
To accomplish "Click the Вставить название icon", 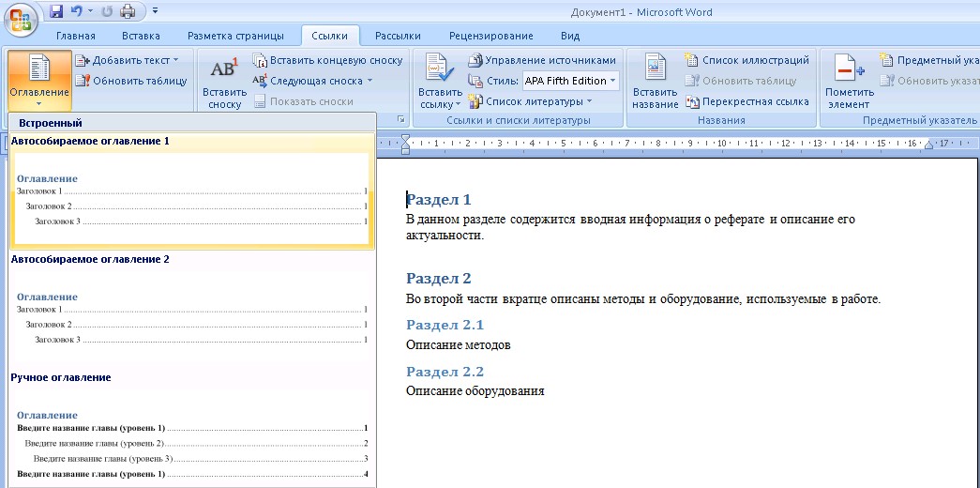I will 655,84.
